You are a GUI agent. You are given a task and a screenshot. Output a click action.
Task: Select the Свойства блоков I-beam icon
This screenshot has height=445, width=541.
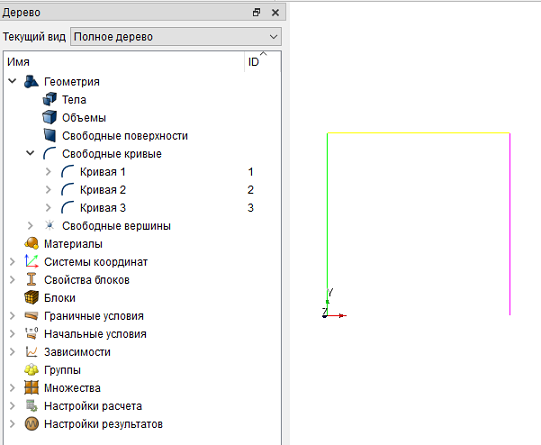[31, 279]
